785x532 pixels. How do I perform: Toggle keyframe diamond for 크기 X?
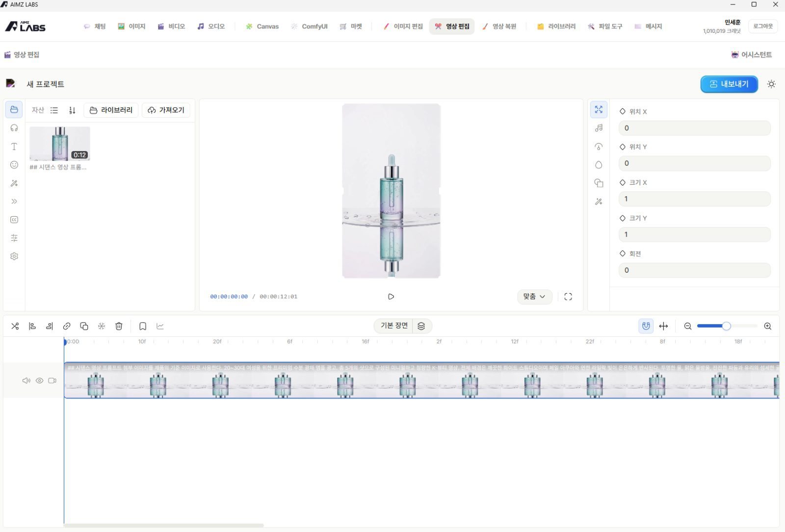[x=623, y=182]
